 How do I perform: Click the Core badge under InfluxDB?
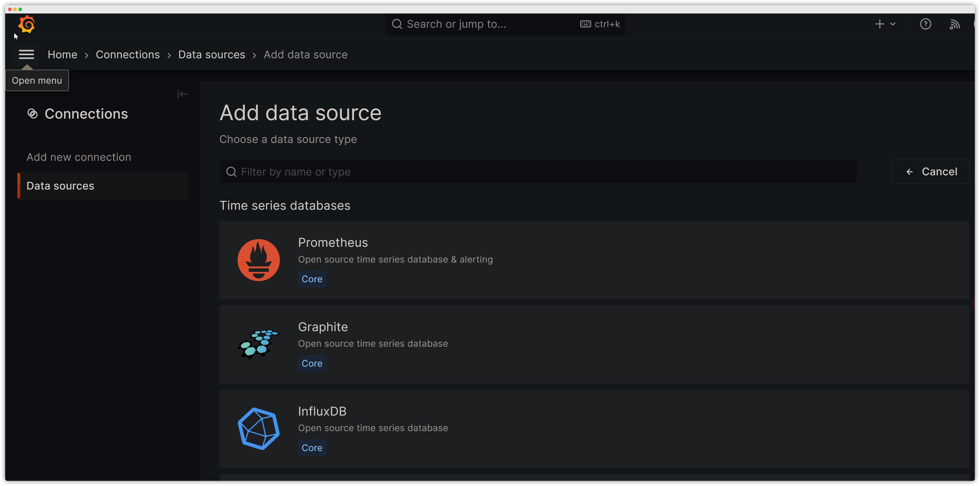point(312,448)
